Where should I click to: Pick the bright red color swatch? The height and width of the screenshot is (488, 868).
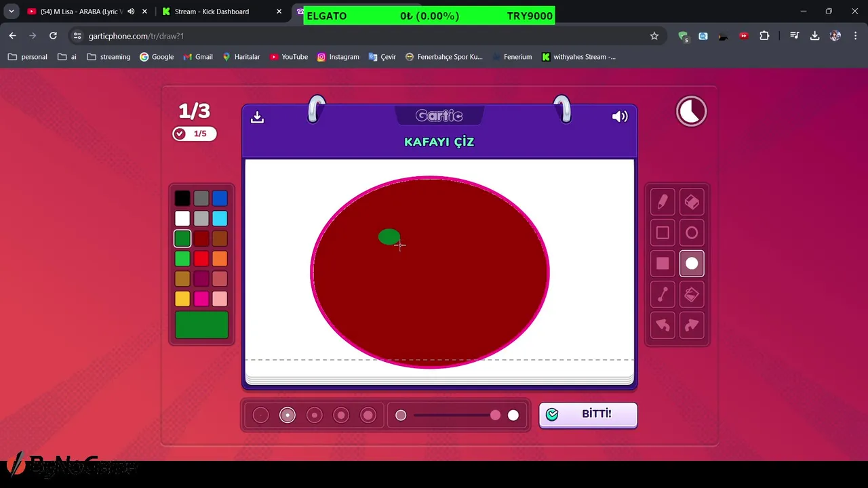click(201, 258)
